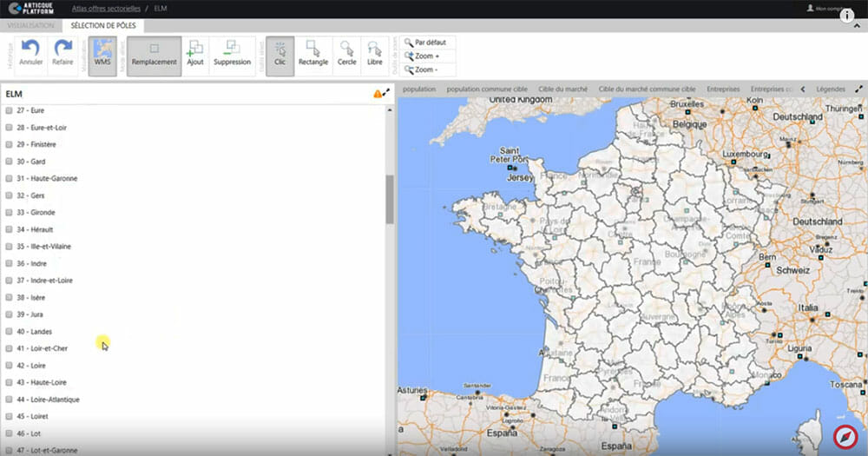Switch to the Visualisation tab

[31, 25]
